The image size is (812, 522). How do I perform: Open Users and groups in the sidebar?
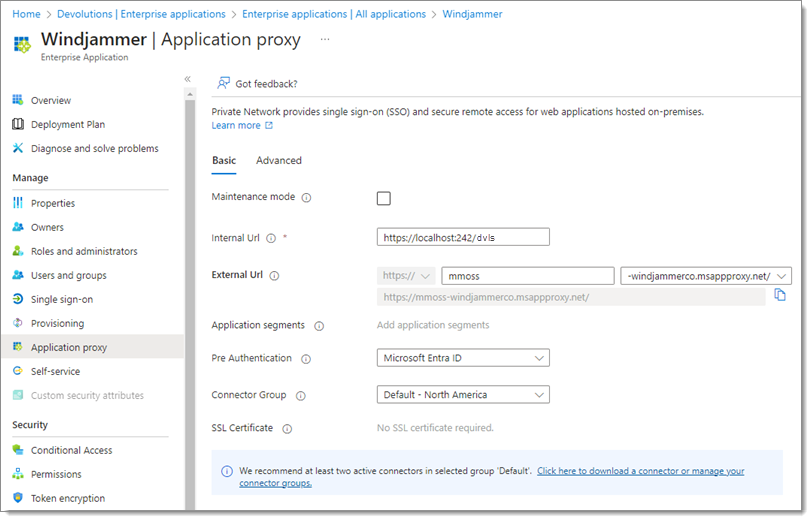tap(69, 275)
